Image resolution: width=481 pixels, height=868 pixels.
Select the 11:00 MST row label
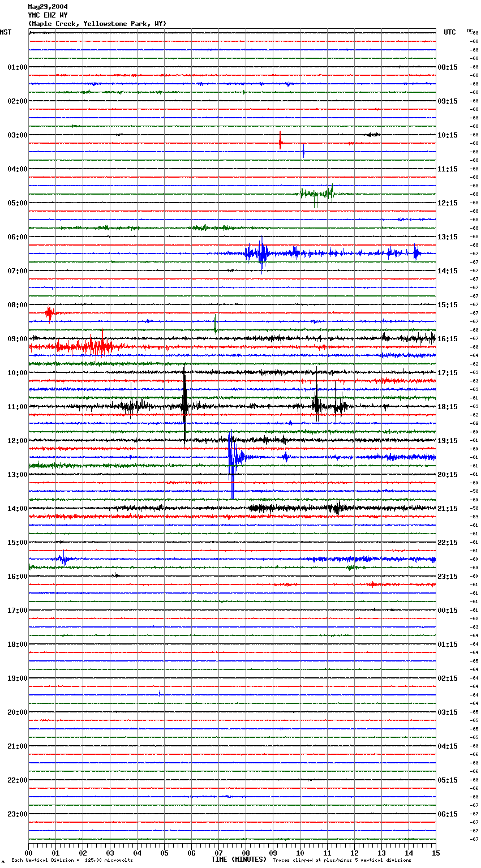click(18, 407)
